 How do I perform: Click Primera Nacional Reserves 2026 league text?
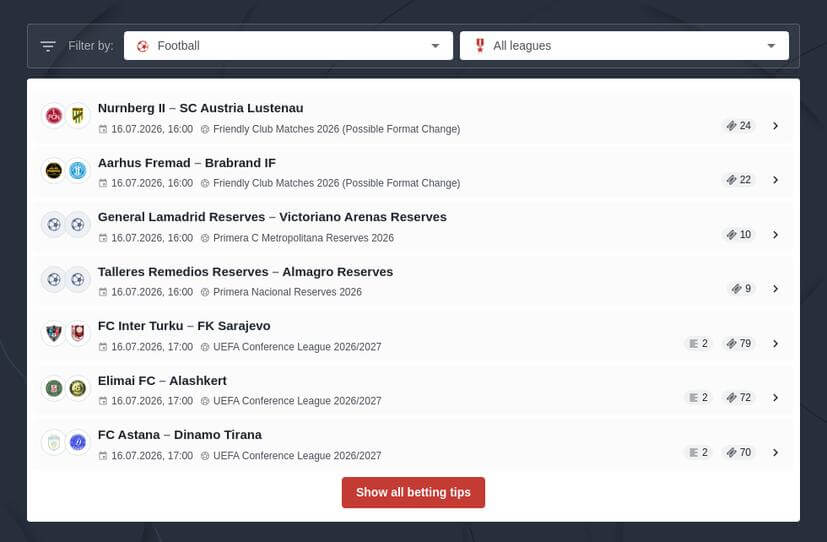click(287, 292)
